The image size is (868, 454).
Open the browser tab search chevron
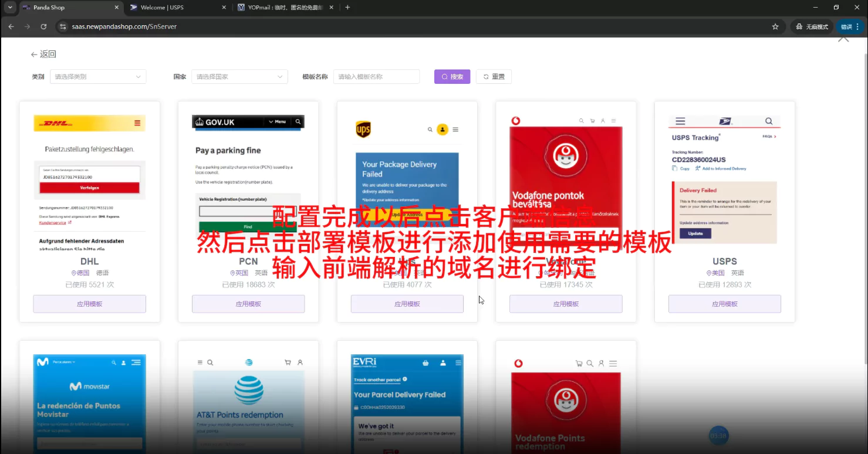click(10, 8)
